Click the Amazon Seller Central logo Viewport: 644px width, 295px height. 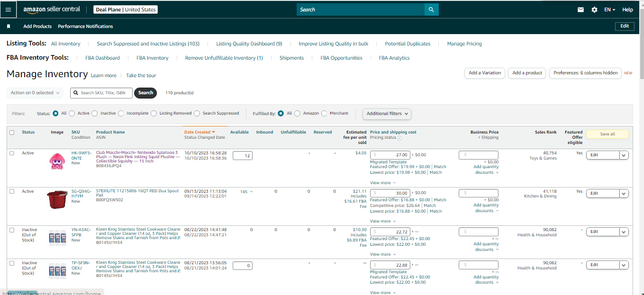click(x=52, y=9)
